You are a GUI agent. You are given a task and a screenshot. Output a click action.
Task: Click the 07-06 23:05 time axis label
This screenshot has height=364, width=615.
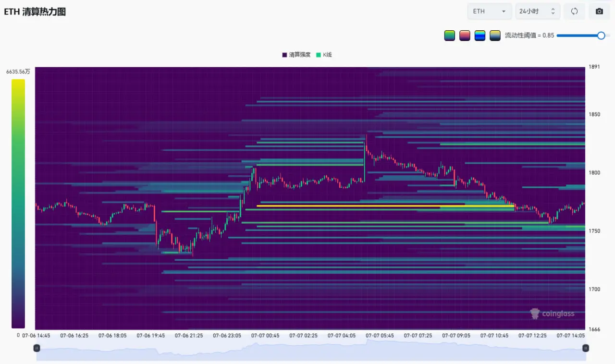tap(227, 336)
